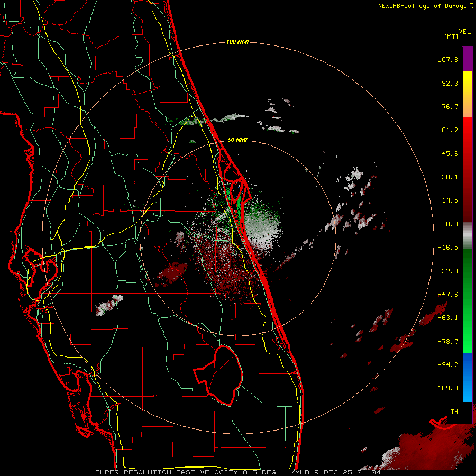Pick the -32.0 velocity label
This screenshot has height=476, width=476.
pos(448,271)
